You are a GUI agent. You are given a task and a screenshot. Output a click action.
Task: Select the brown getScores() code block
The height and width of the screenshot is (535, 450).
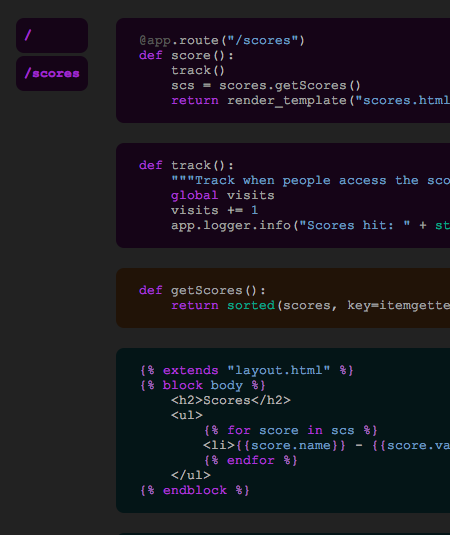click(x=283, y=298)
